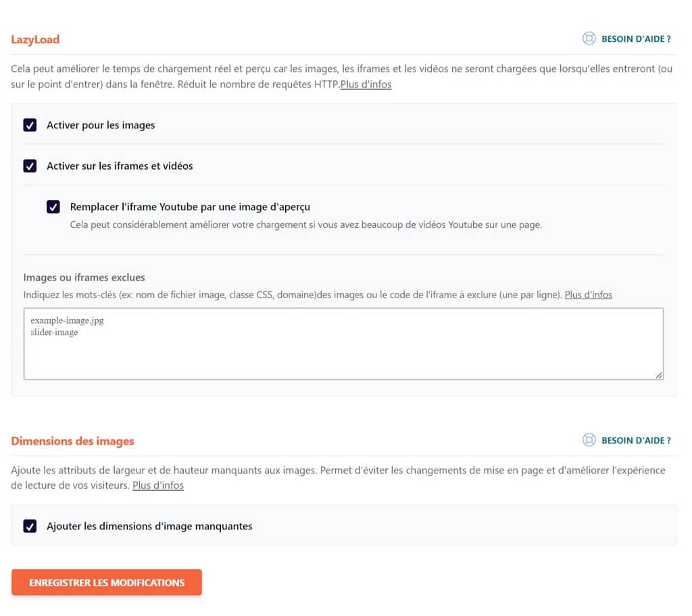Open Plus d'infos link under Dimensions des images

pos(158,485)
